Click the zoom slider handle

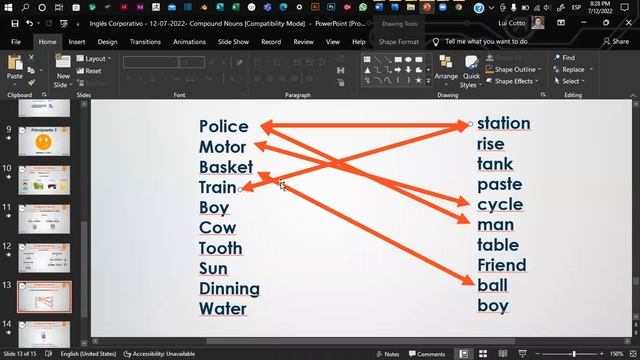pos(574,354)
